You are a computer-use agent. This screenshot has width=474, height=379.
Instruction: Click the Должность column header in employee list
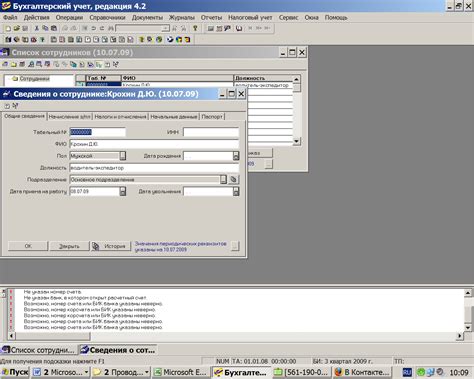pos(263,78)
